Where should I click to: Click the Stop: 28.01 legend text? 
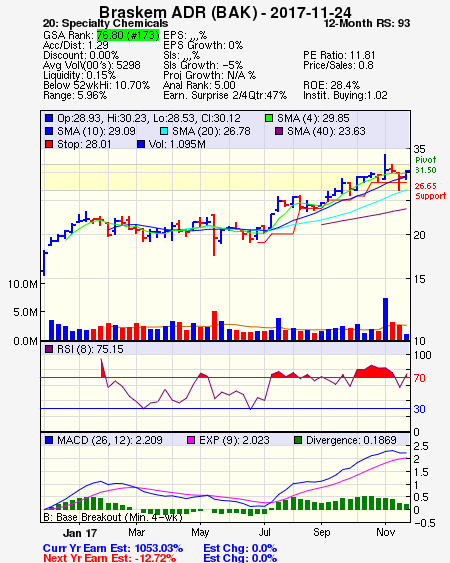tap(84, 144)
